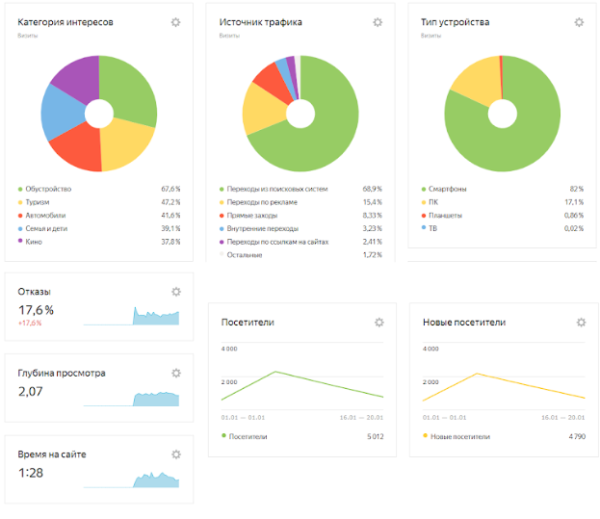Open settings gear for Тип устройства widget

click(x=579, y=22)
